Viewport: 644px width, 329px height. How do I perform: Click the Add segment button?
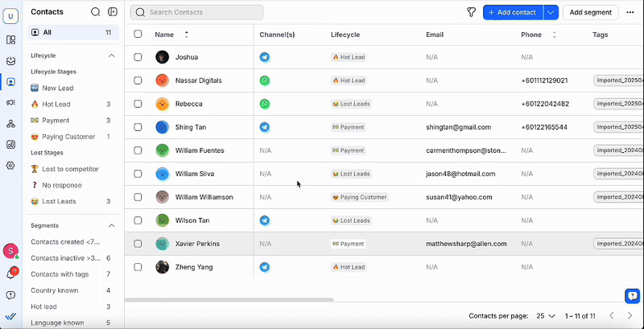(x=590, y=12)
